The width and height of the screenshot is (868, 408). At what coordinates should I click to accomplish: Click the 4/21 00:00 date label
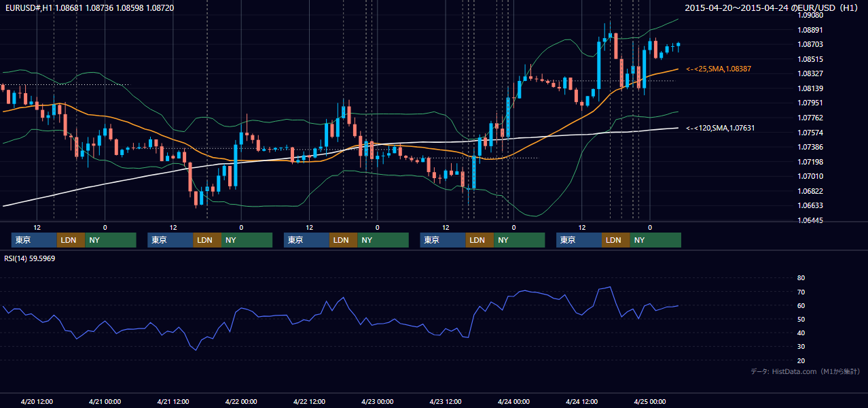tap(105, 401)
